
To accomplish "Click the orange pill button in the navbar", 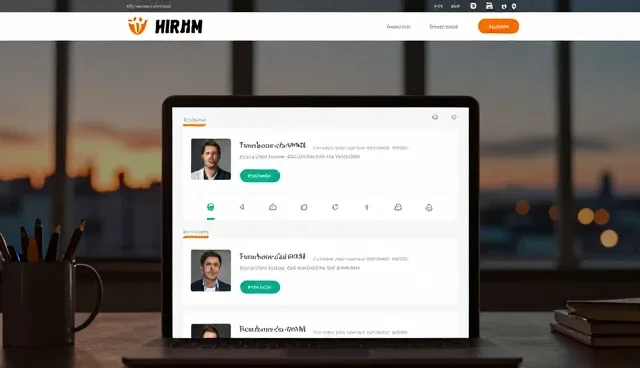I will click(498, 27).
